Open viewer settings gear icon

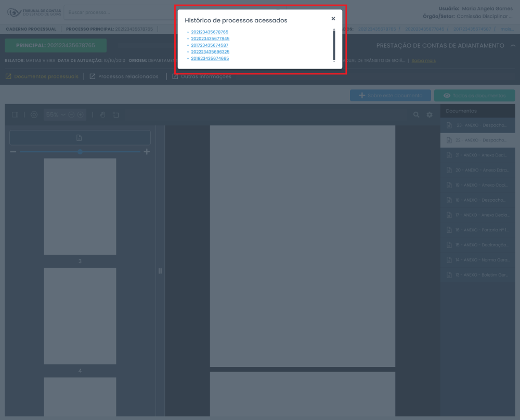coord(430,115)
